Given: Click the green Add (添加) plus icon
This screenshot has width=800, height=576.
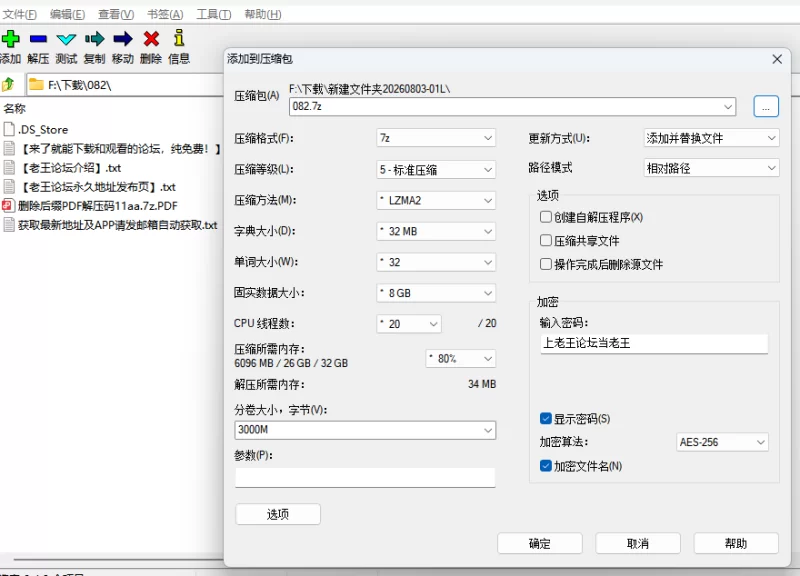Looking at the screenshot, I should click(x=10, y=39).
